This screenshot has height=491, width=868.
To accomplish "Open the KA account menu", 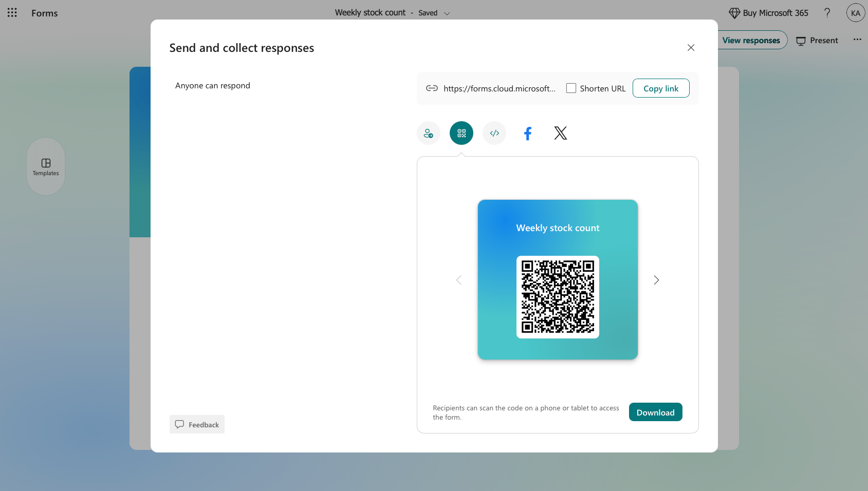I will pos(856,13).
